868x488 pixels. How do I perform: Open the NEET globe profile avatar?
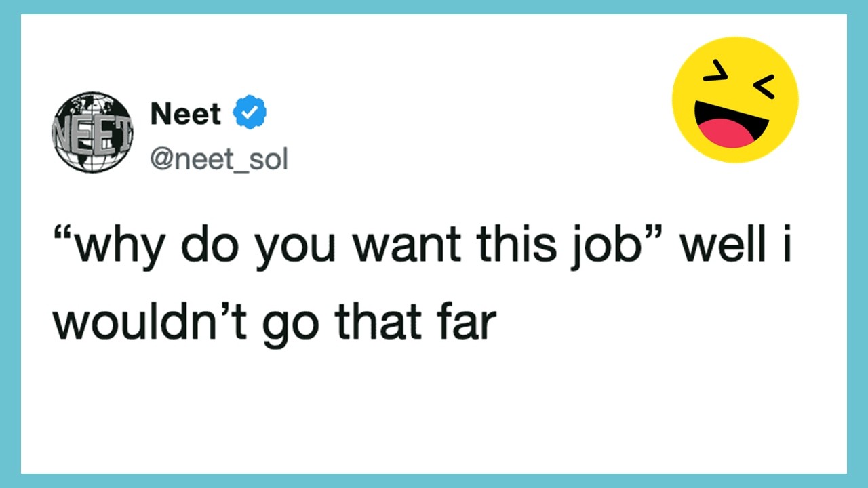[x=92, y=131]
